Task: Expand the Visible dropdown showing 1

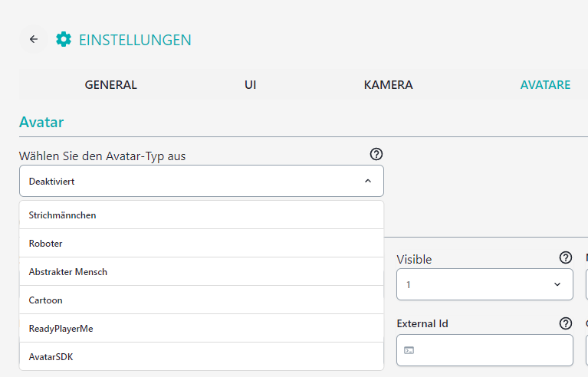Action: (x=485, y=284)
